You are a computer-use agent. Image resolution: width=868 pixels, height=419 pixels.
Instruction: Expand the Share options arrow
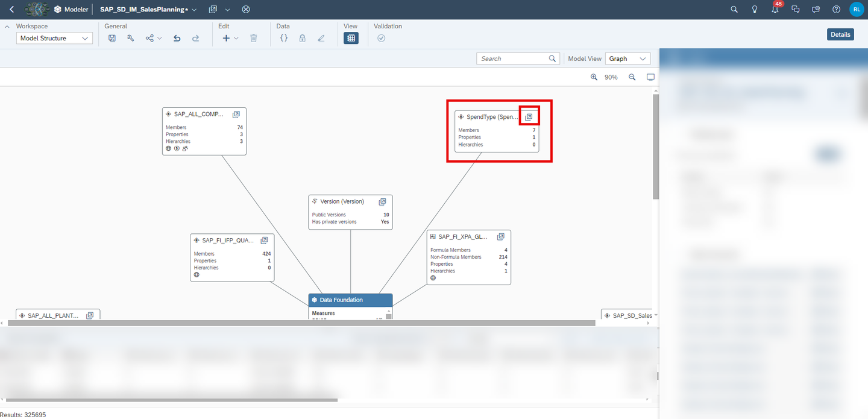coord(160,38)
